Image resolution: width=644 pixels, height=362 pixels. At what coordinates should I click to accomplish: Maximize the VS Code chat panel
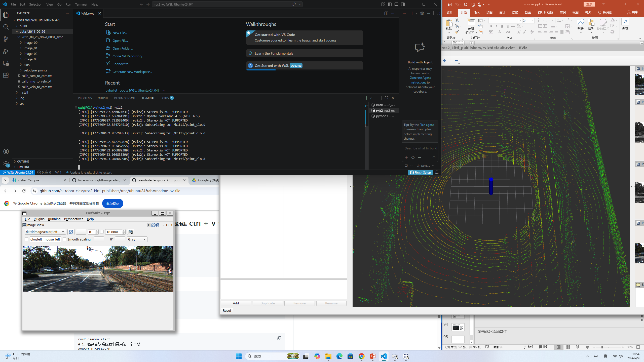(x=438, y=13)
